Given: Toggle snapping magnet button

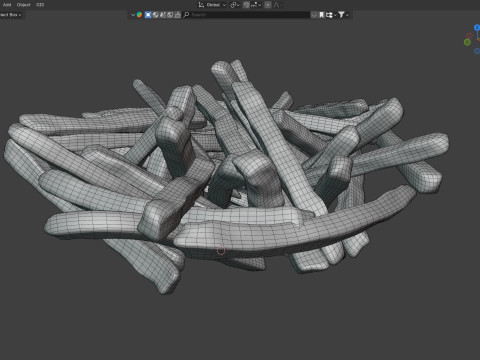Looking at the screenshot, I should (246, 5).
